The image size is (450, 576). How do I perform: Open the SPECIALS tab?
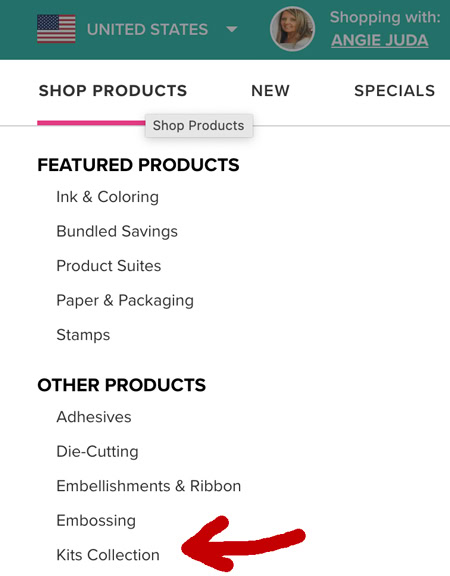point(395,91)
